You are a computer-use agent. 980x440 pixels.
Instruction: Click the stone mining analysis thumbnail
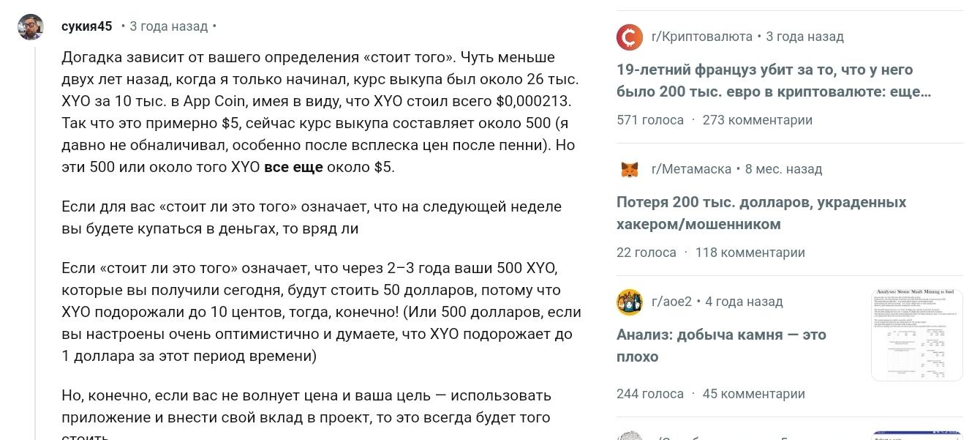(x=916, y=335)
